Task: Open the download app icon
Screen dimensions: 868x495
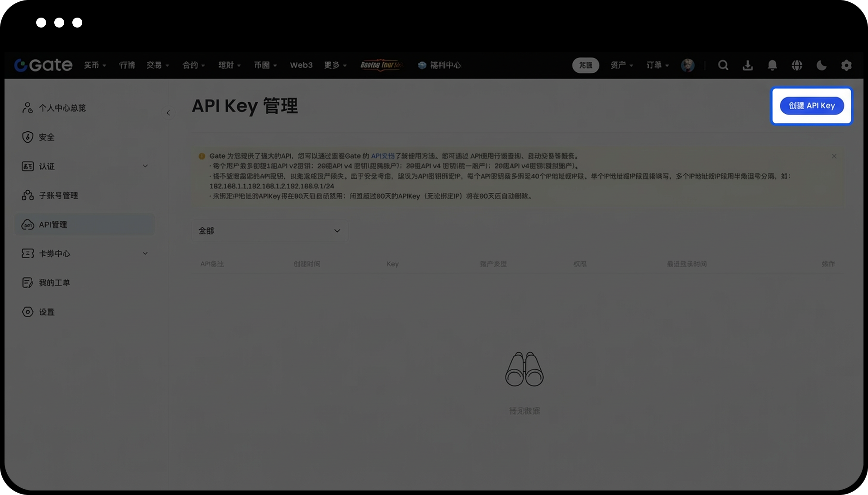Action: (x=748, y=65)
